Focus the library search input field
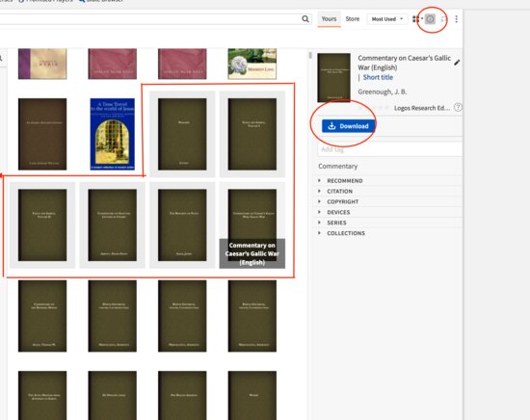The image size is (530, 420). tap(150, 19)
